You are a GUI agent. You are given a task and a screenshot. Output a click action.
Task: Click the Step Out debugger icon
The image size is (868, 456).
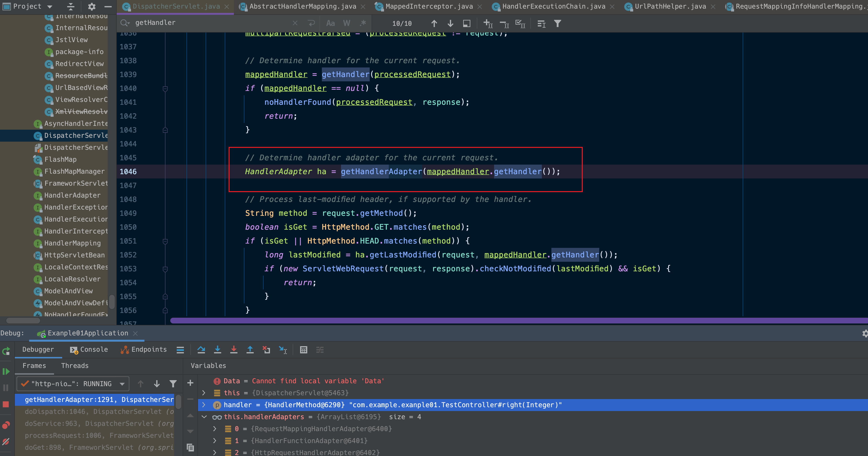coord(250,350)
